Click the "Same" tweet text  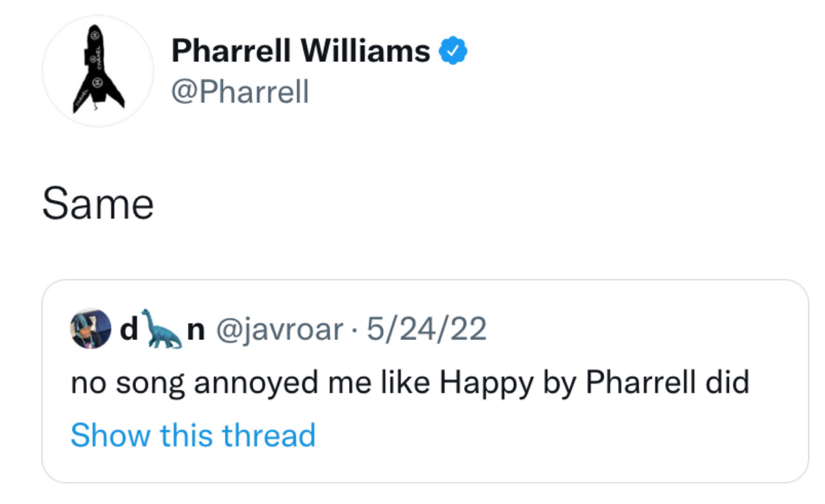coord(98,204)
